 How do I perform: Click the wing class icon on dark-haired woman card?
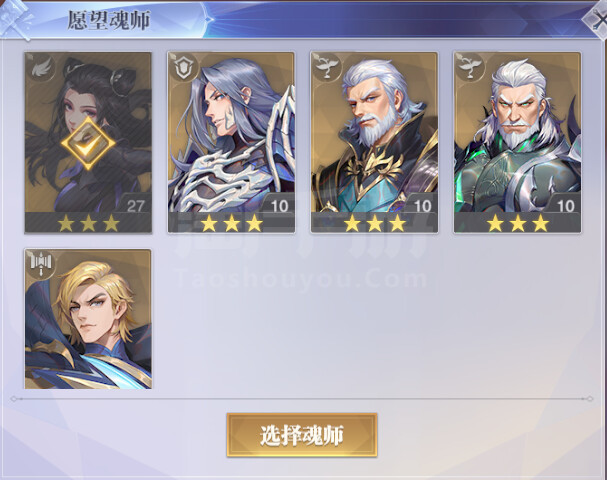point(40,68)
